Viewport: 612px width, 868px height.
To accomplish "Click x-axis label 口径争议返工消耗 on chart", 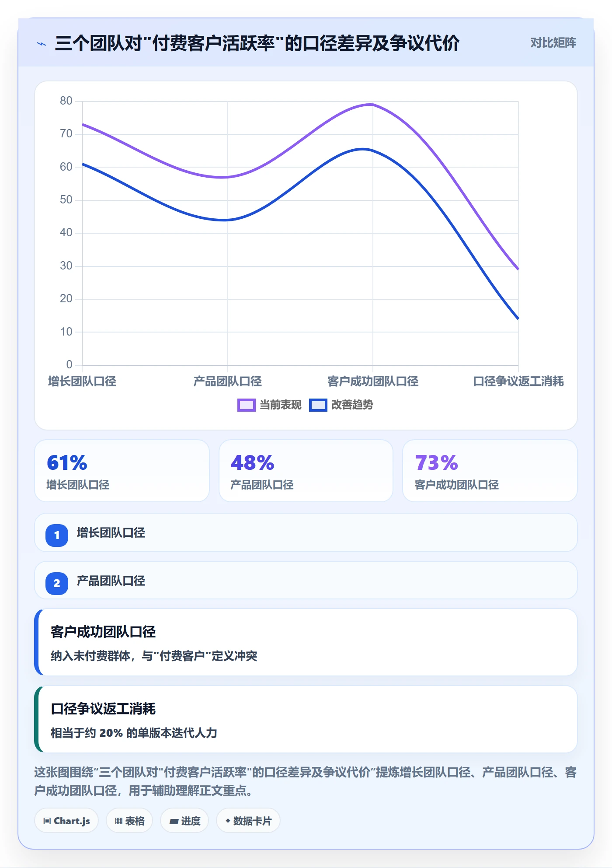I will coord(518,381).
